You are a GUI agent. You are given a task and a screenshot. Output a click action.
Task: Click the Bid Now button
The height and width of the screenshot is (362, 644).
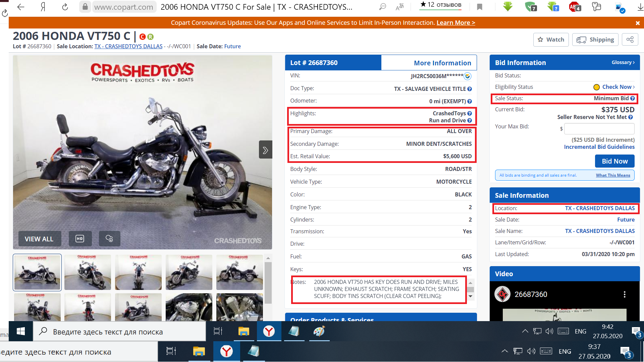(614, 161)
